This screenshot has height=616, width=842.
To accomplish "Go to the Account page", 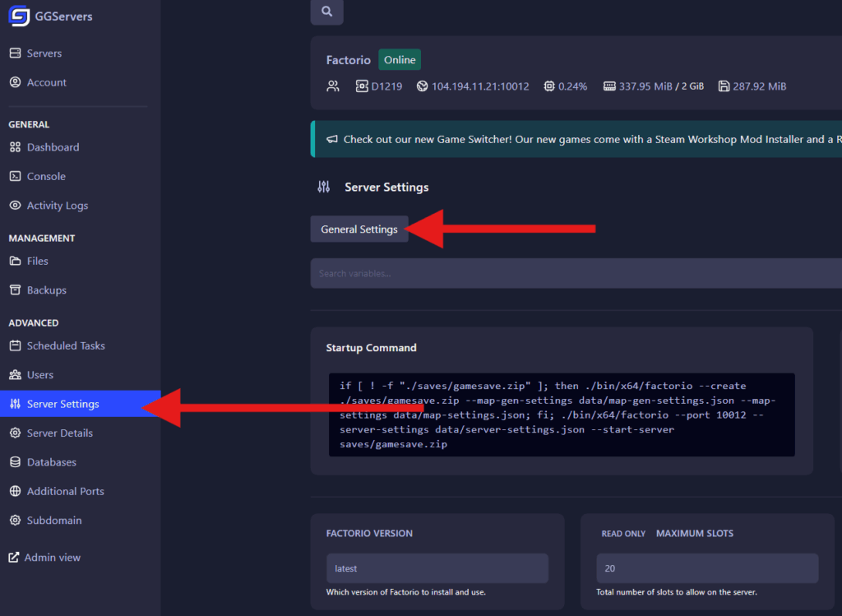I will pos(46,82).
